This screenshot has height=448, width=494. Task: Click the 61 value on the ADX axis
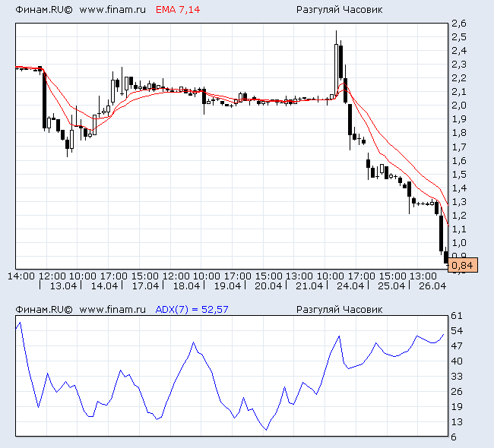point(457,316)
